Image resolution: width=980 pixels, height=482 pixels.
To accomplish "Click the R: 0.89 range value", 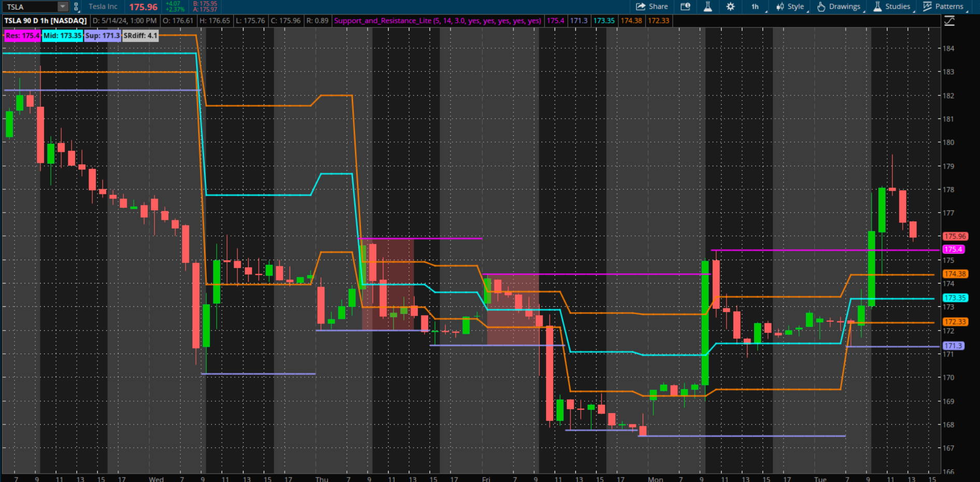I will [317, 21].
